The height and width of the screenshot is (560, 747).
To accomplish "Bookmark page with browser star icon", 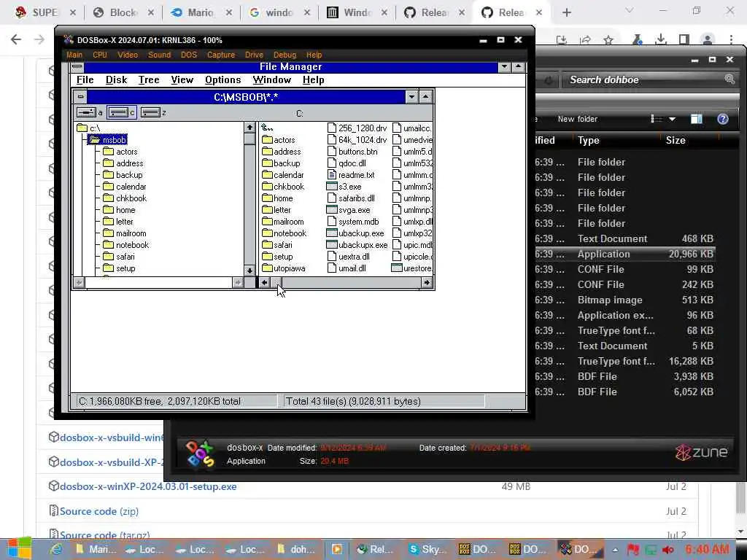I will (x=608, y=39).
